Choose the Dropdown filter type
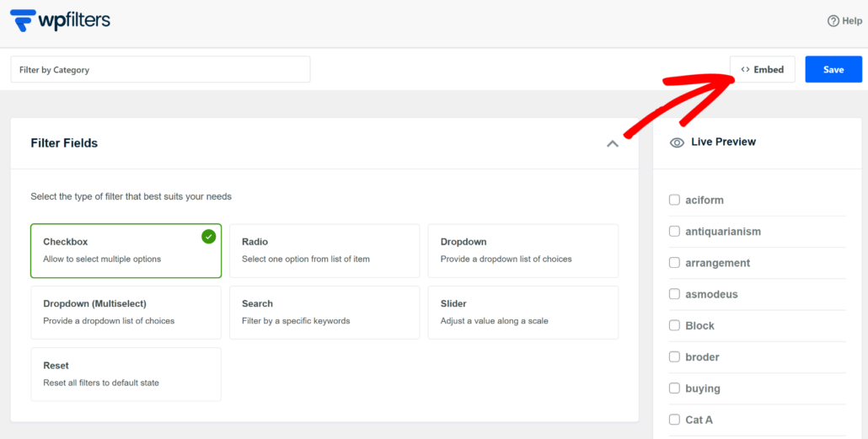Viewport: 868px width, 439px height. point(523,250)
